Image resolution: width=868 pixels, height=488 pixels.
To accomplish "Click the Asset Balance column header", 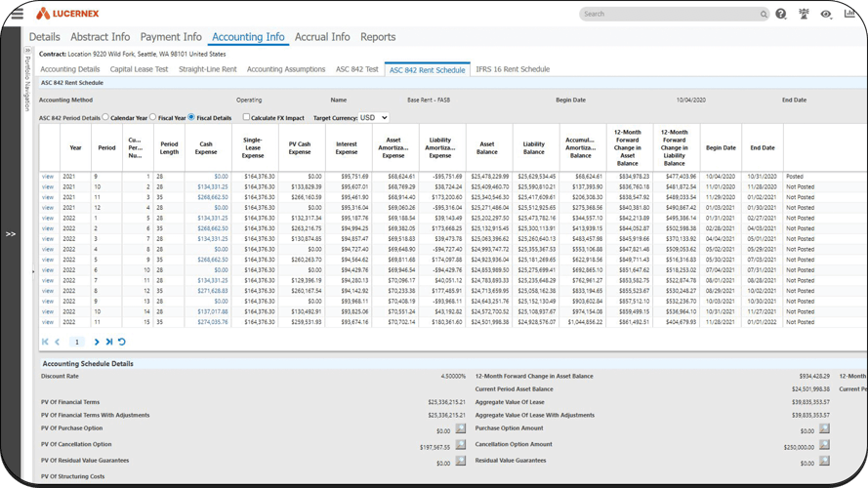I will (x=487, y=147).
